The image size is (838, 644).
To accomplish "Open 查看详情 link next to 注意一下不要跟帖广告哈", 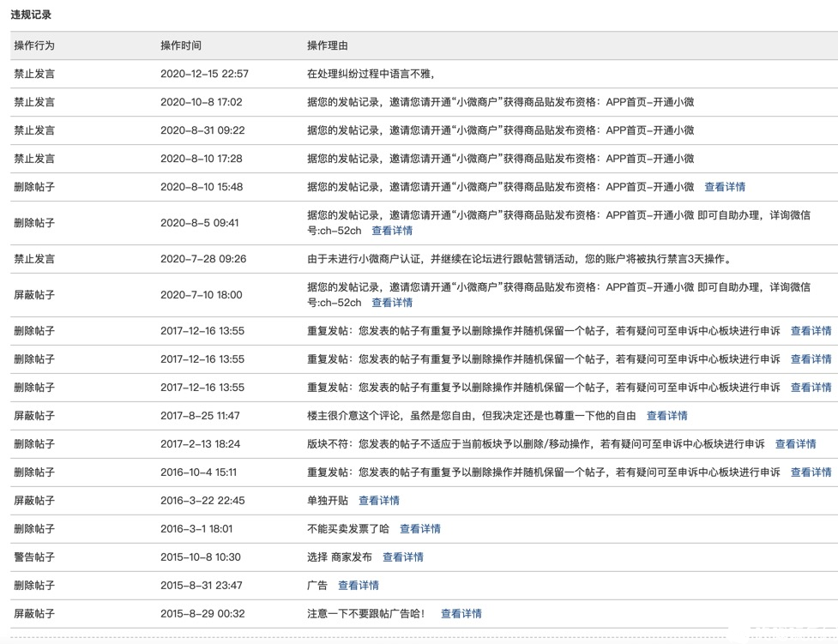I will [x=461, y=614].
